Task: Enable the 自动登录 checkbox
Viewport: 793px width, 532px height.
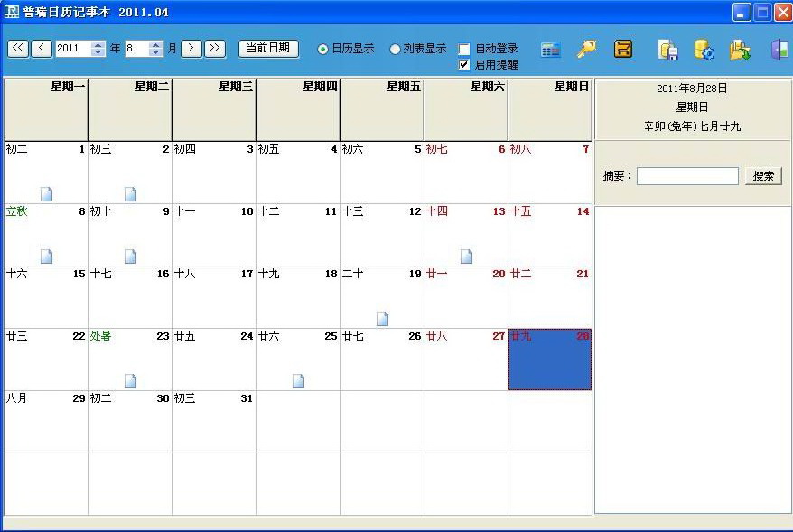Action: (464, 49)
